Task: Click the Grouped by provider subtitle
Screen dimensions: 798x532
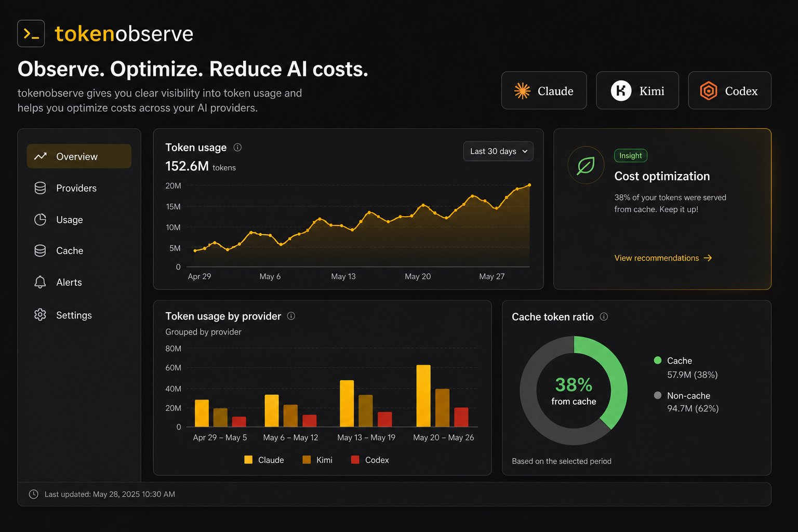Action: (x=203, y=332)
